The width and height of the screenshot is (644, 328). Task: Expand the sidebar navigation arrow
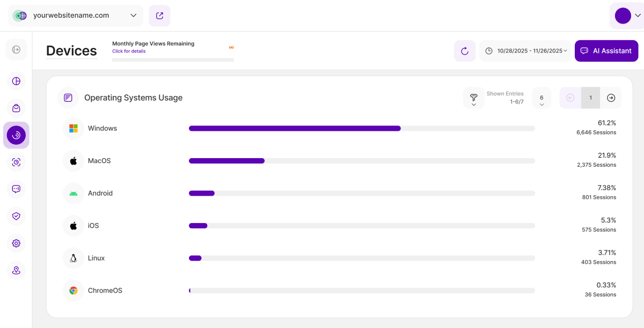tap(16, 49)
